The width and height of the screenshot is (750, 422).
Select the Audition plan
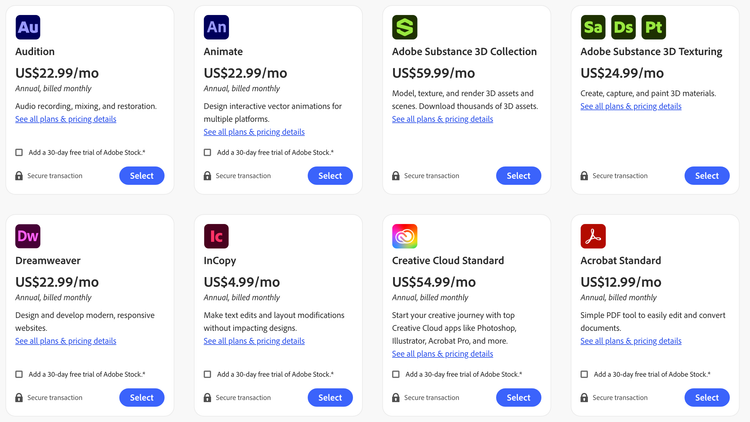point(142,176)
